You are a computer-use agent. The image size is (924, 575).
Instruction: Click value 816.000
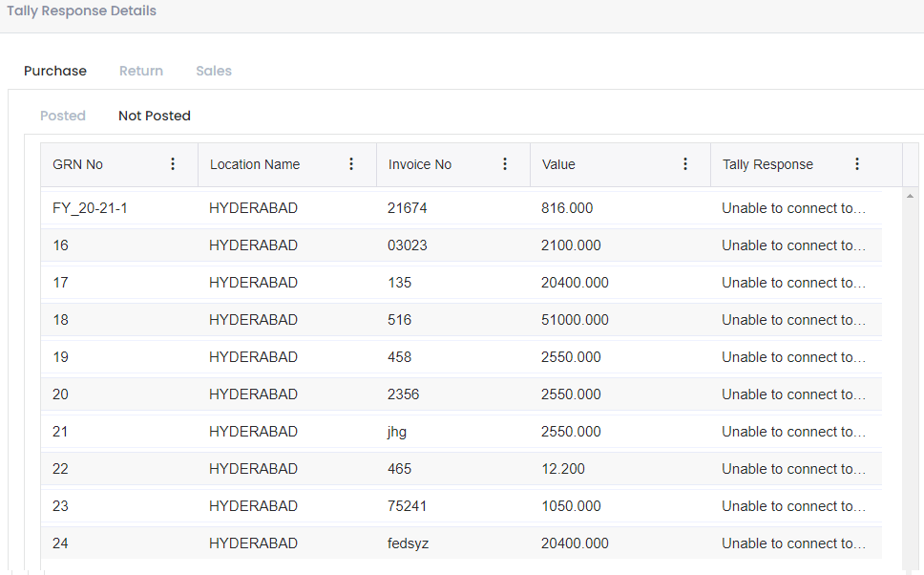[x=567, y=208]
